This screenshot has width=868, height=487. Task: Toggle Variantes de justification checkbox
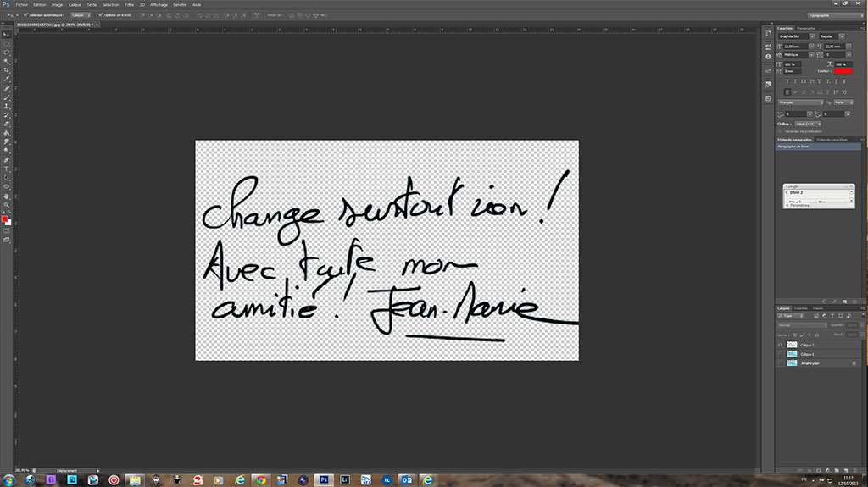coord(780,131)
